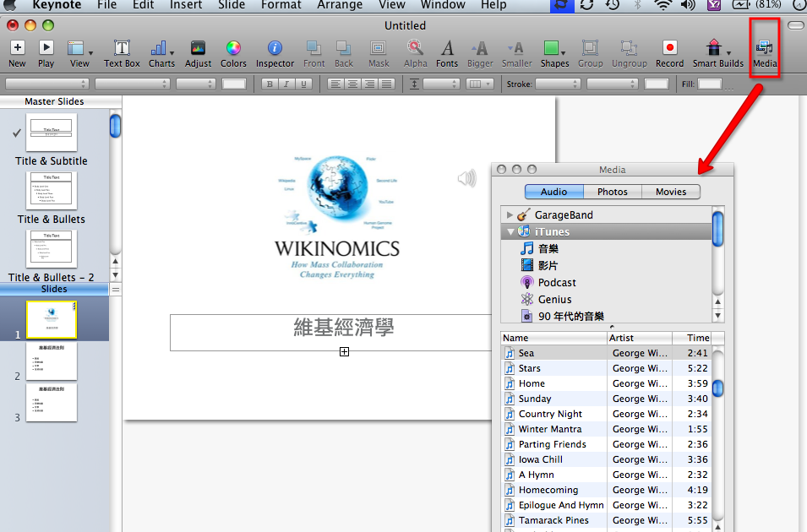This screenshot has width=807, height=532.
Task: Justify text alignment
Action: point(386,84)
